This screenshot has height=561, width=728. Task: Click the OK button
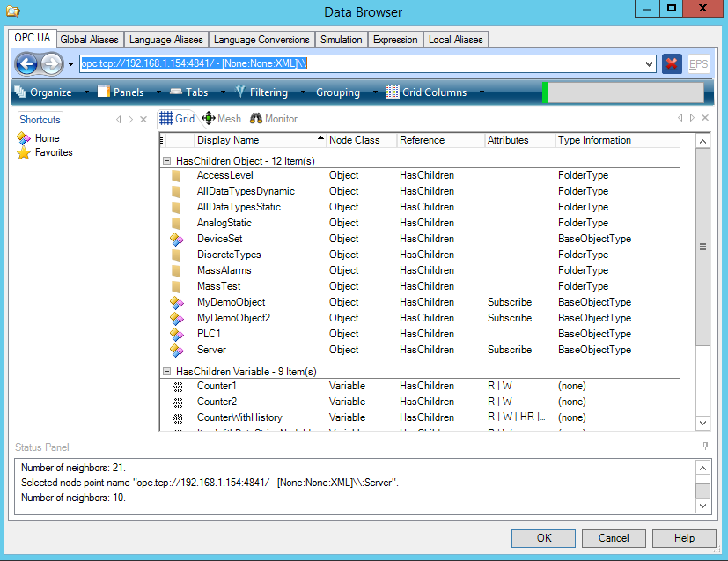pyautogui.click(x=544, y=538)
